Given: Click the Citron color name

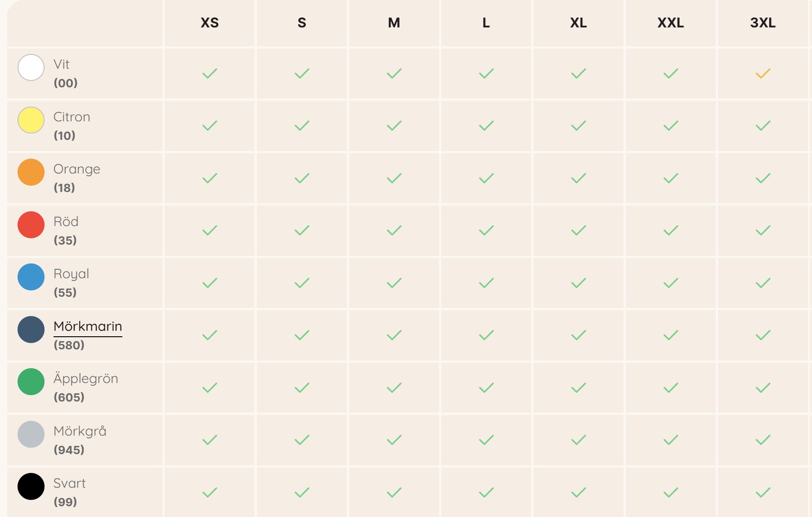Looking at the screenshot, I should (72, 117).
